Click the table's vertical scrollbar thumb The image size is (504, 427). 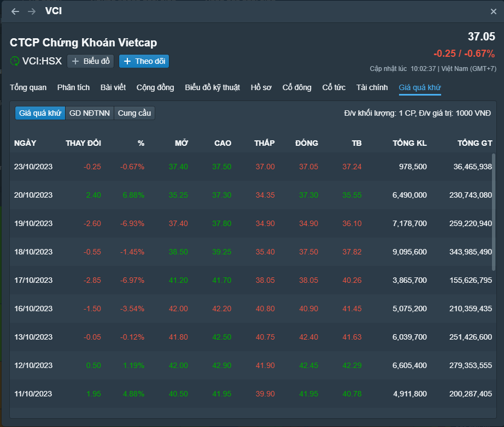494,212
